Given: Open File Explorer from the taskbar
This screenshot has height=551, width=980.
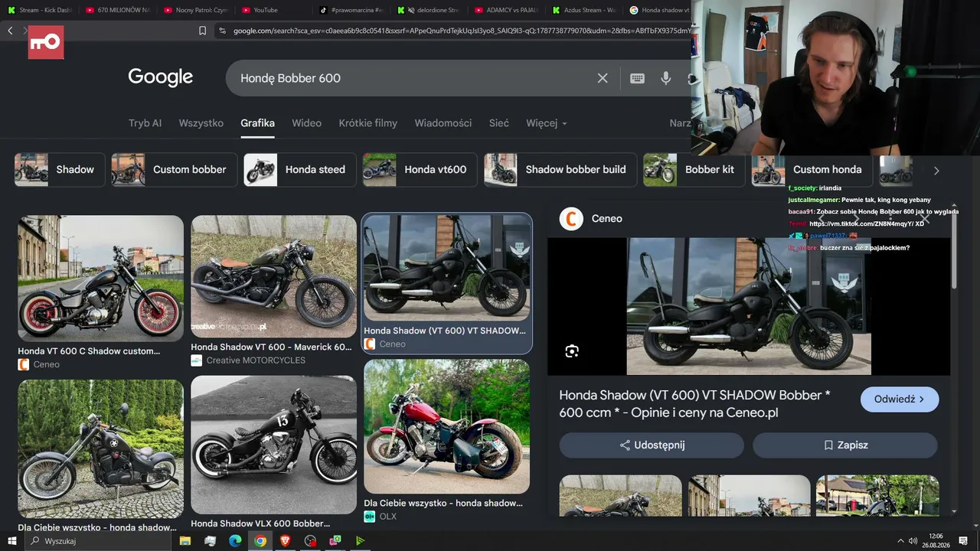Looking at the screenshot, I should click(x=185, y=541).
